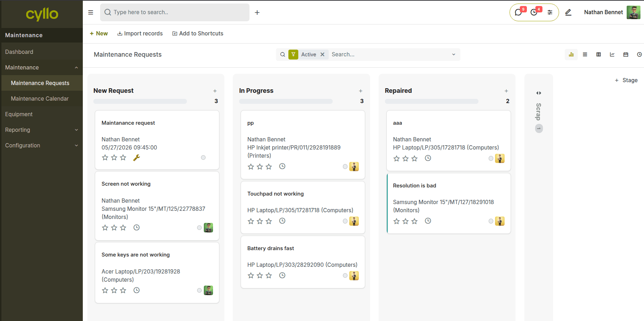Image resolution: width=644 pixels, height=321 pixels.
Task: Click assignee avatar on pp card
Action: coord(354,167)
